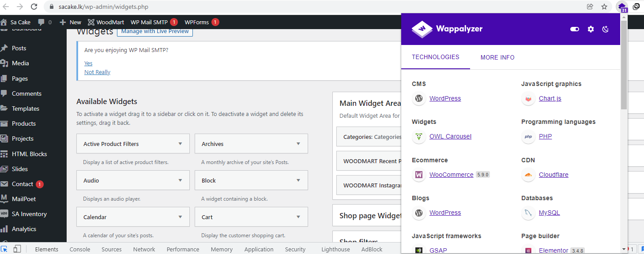This screenshot has height=254, width=644.
Task: Click the Manage with Live Preview button
Action: pyautogui.click(x=155, y=31)
